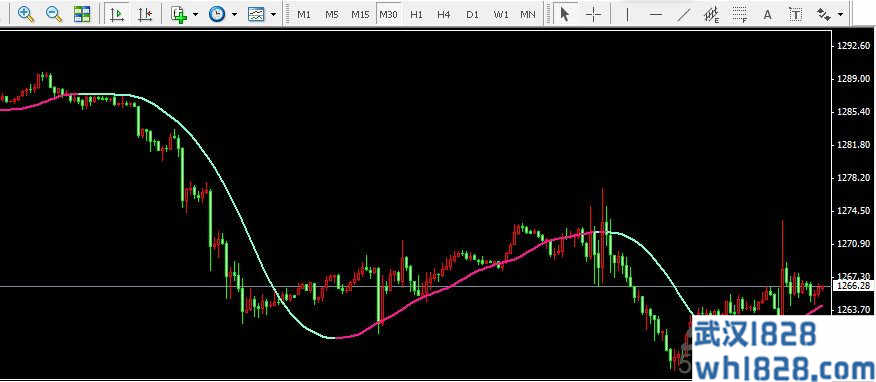Switch to the M1 timeframe

pos(304,15)
